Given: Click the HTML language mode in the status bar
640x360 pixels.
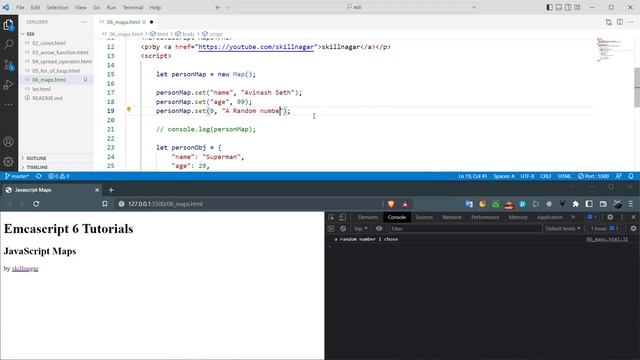Looking at the screenshot, I should click(x=564, y=176).
